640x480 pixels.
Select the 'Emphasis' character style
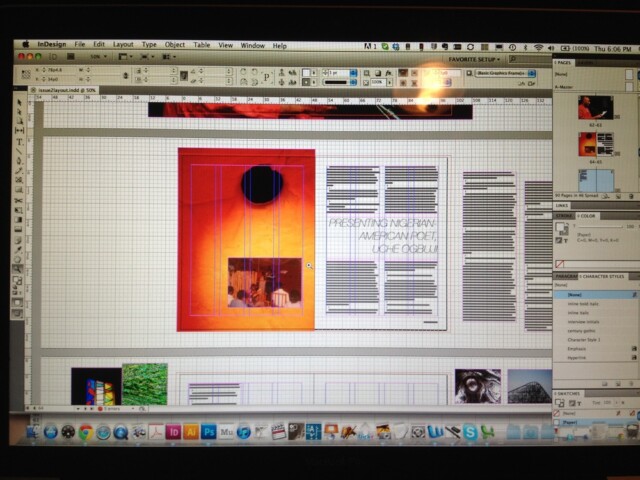576,349
